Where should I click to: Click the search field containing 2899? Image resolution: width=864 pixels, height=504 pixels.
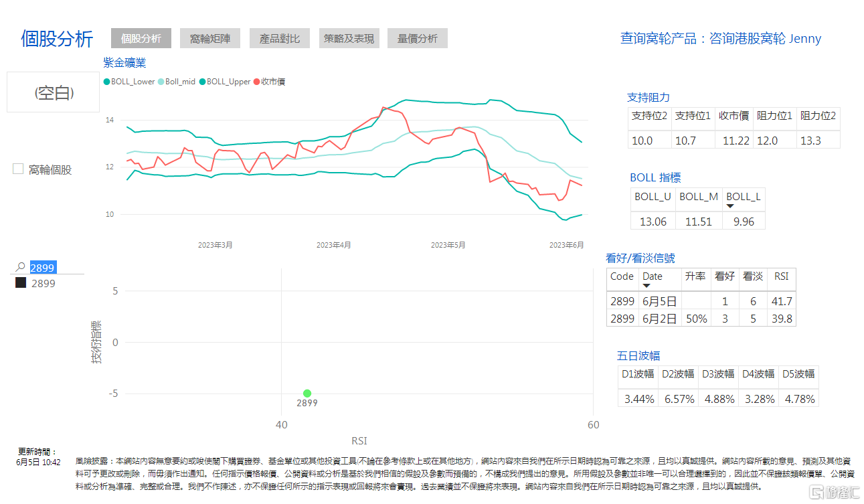(56, 267)
